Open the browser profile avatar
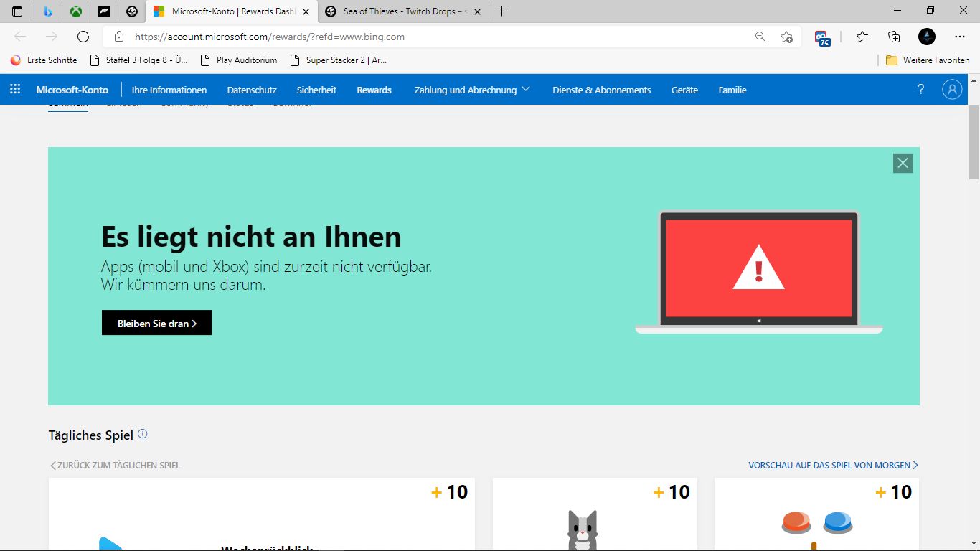 [x=926, y=37]
